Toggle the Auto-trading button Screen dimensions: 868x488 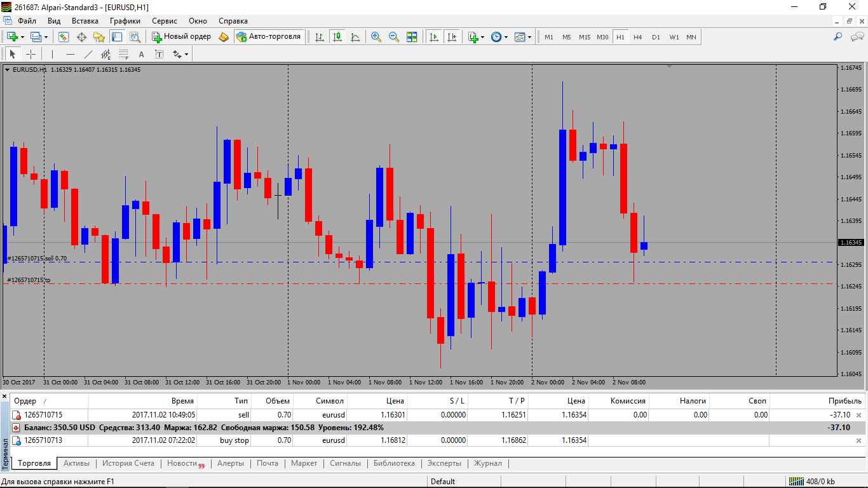[269, 37]
